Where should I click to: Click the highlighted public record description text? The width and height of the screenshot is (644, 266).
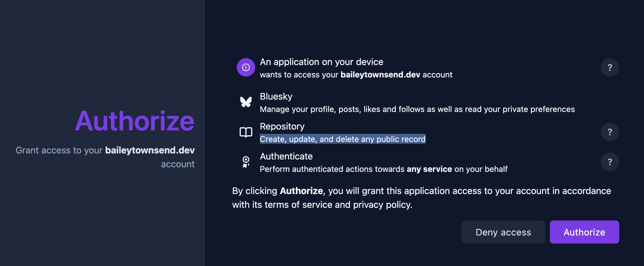pyautogui.click(x=342, y=139)
